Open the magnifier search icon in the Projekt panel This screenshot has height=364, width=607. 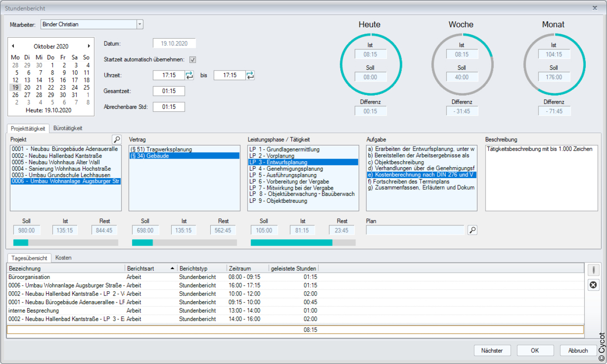116,139
